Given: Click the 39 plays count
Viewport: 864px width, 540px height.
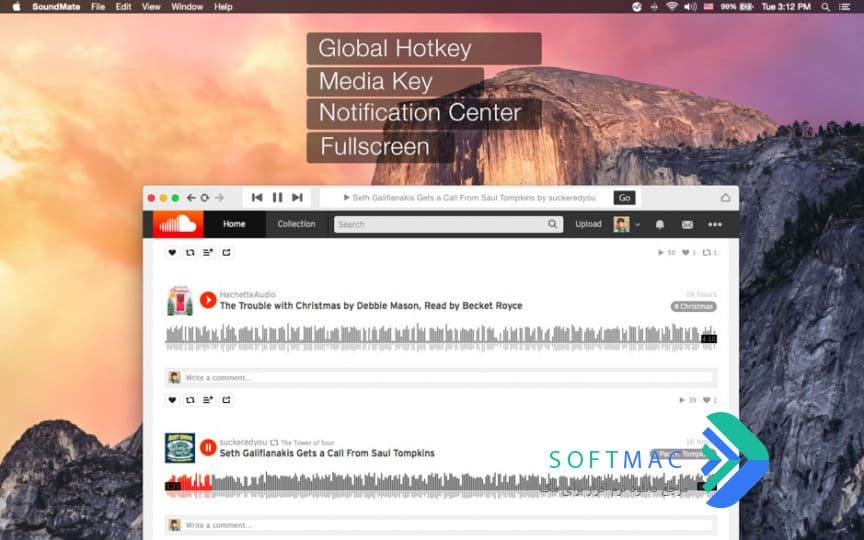Looking at the screenshot, I should coord(688,400).
